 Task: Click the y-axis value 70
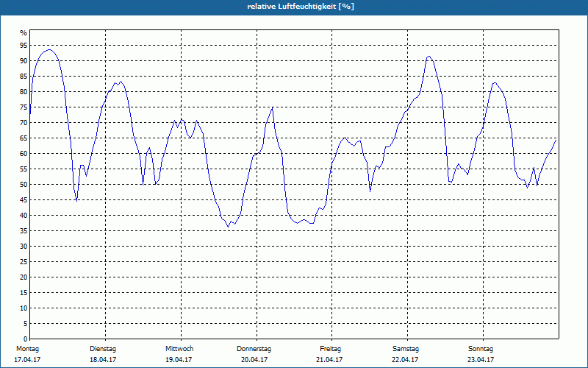pos(24,123)
